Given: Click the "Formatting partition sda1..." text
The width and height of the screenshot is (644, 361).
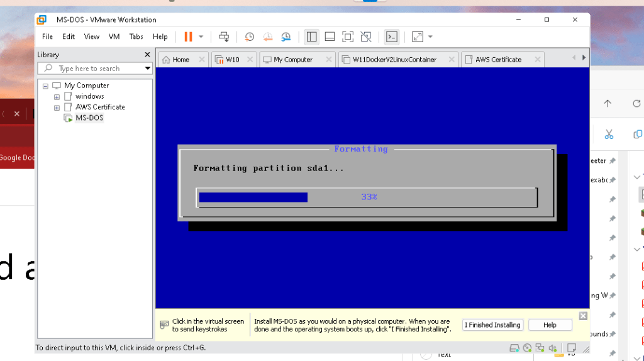Looking at the screenshot, I should [x=269, y=169].
